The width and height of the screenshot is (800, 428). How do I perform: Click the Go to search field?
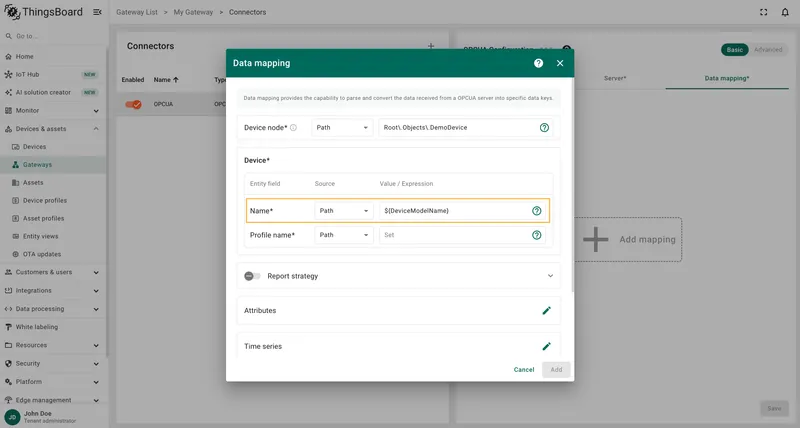point(53,36)
